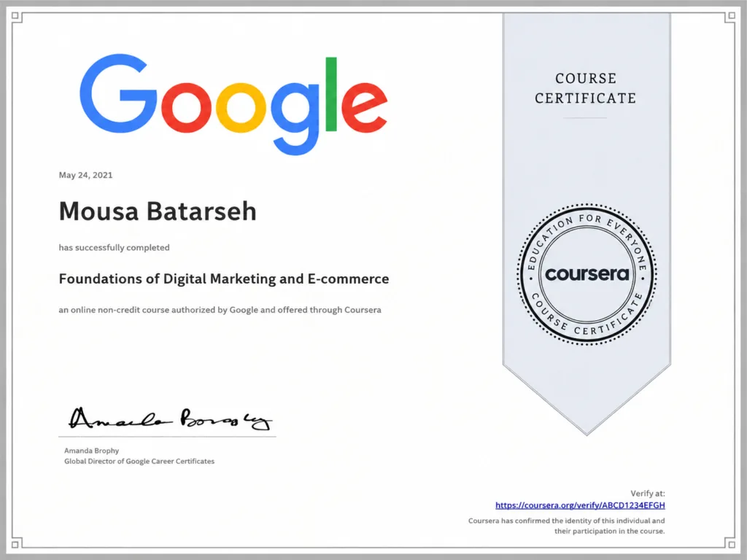Click the course title "Foundations of Digital Marketing and E-commerce"
747x560 pixels.
pos(224,279)
